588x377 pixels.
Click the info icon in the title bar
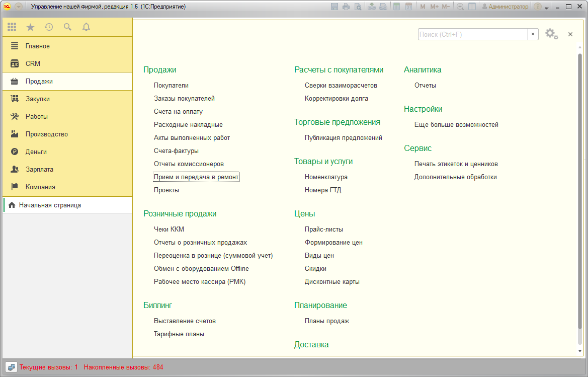click(x=537, y=7)
